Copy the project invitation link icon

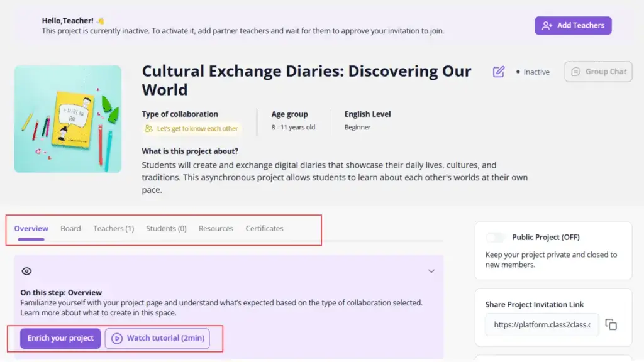611,324
